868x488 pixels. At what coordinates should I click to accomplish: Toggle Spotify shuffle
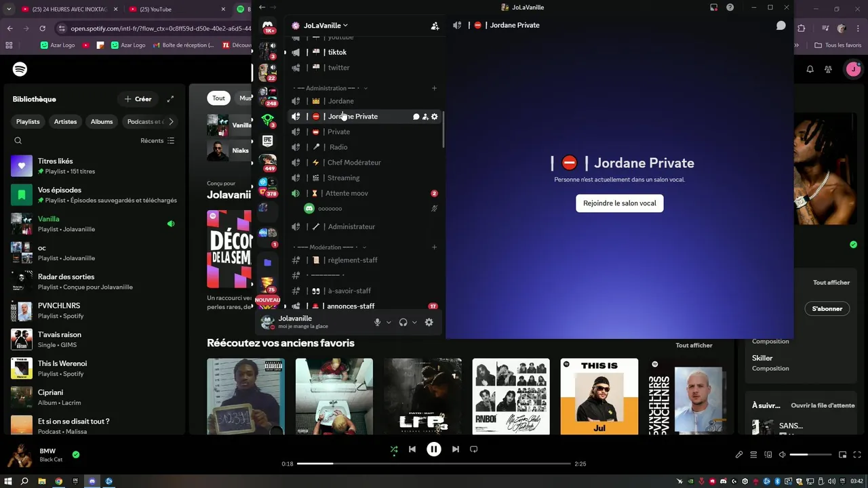click(x=394, y=449)
